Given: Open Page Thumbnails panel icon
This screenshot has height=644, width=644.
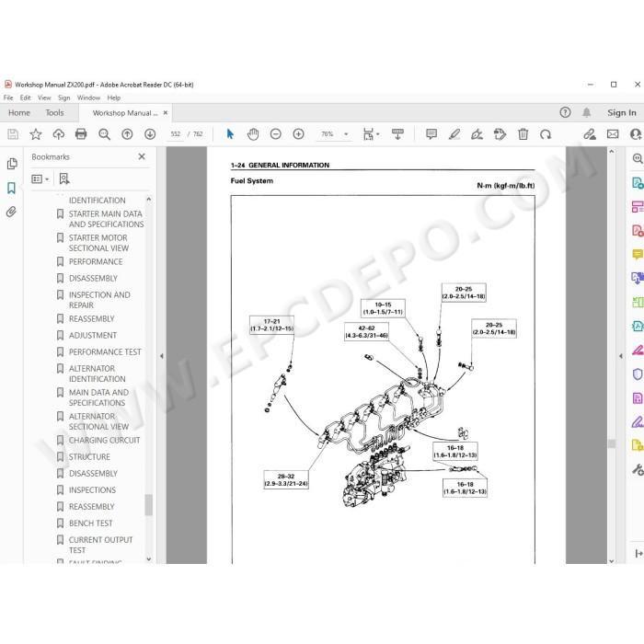Looking at the screenshot, I should point(12,164).
